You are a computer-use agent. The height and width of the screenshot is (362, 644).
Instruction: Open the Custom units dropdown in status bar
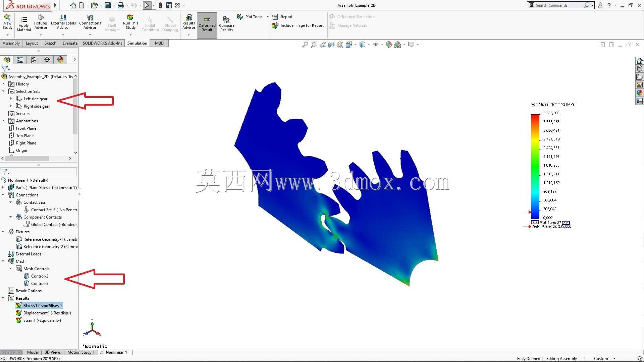point(614,359)
